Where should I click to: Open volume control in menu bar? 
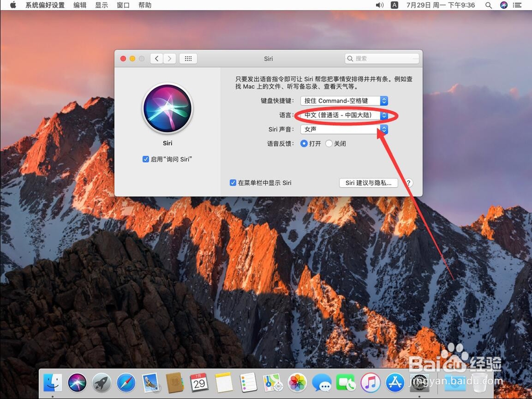pyautogui.click(x=380, y=5)
